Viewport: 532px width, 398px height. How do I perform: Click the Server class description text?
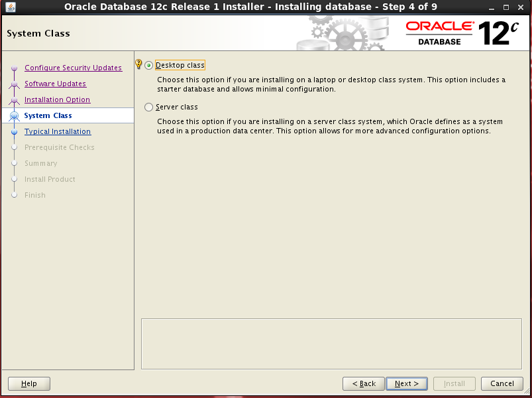coord(330,126)
